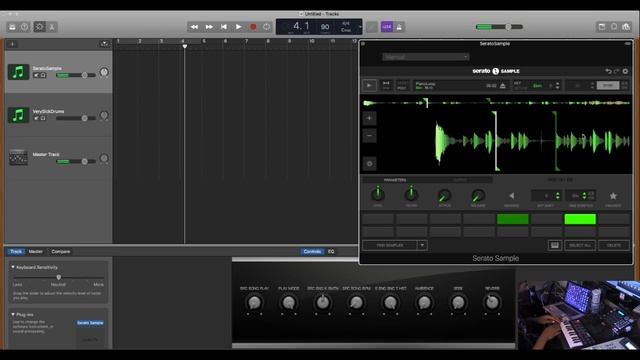The width and height of the screenshot is (640, 360).
Task: Toggle the Smart Controls button
Action: tap(40, 27)
